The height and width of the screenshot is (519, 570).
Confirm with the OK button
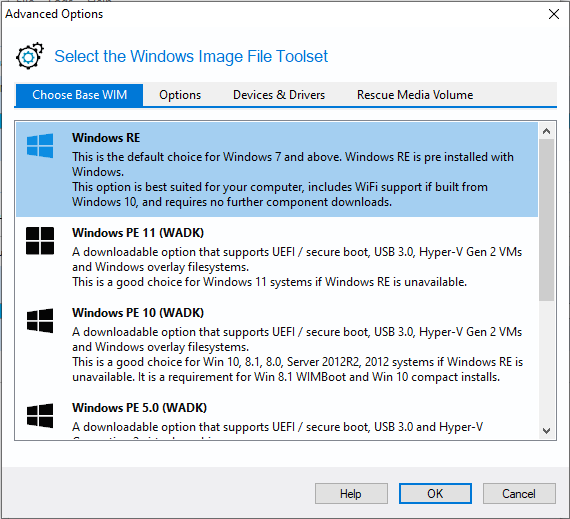435,494
